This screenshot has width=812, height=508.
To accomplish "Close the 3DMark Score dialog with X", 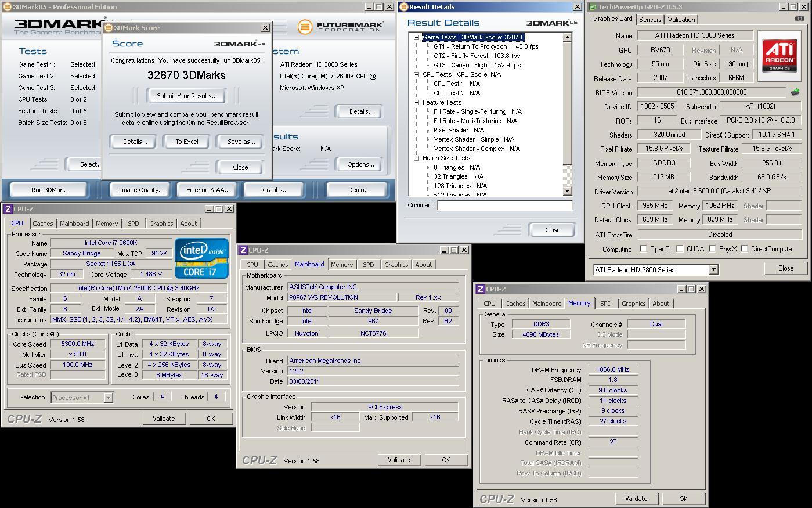I will click(x=265, y=28).
